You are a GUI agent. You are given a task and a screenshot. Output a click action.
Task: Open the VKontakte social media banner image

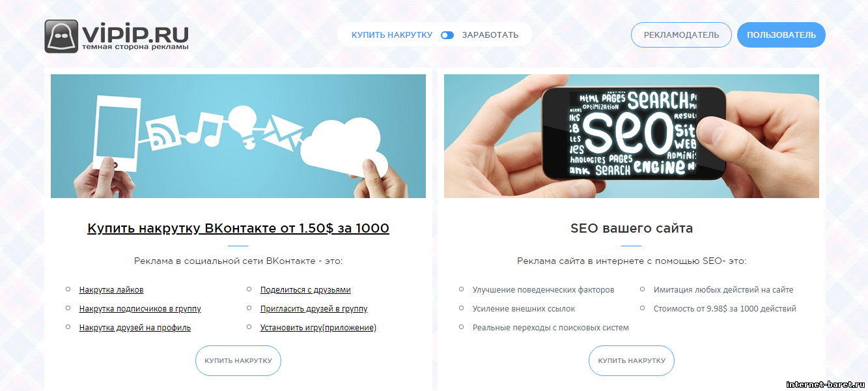click(x=238, y=136)
